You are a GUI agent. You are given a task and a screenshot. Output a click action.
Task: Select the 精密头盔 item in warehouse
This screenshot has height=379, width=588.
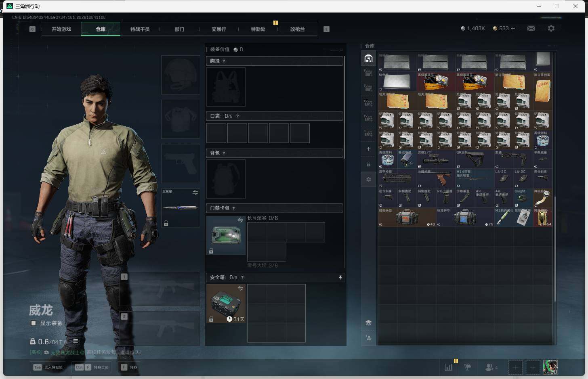click(407, 217)
